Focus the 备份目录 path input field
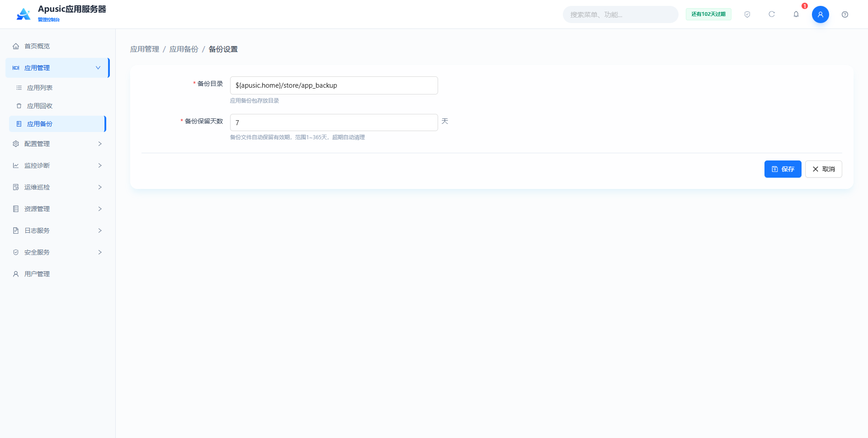Viewport: 868px width, 438px height. pyautogui.click(x=334, y=85)
